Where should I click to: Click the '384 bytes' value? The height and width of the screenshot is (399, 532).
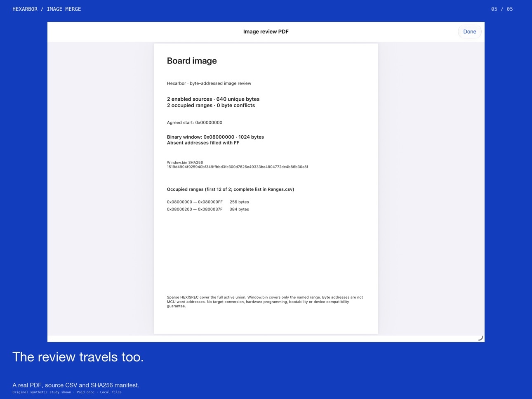[x=239, y=210]
